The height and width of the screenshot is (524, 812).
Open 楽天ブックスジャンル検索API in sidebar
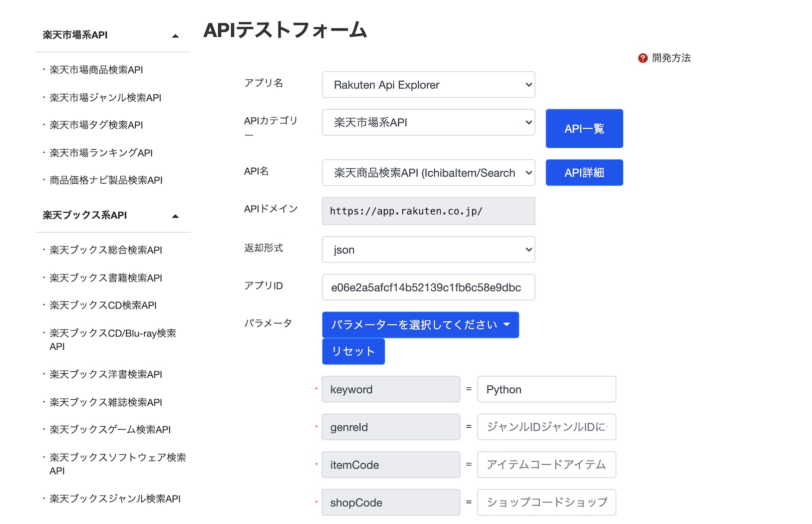(115, 499)
